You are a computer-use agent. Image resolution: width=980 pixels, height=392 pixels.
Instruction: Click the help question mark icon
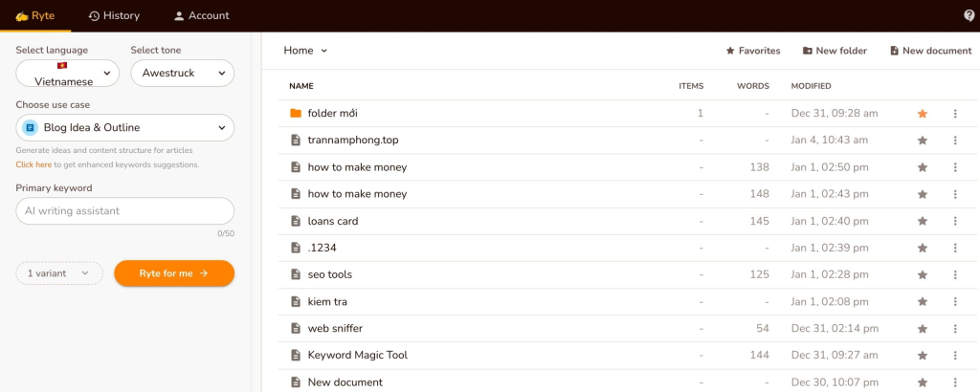point(969,15)
